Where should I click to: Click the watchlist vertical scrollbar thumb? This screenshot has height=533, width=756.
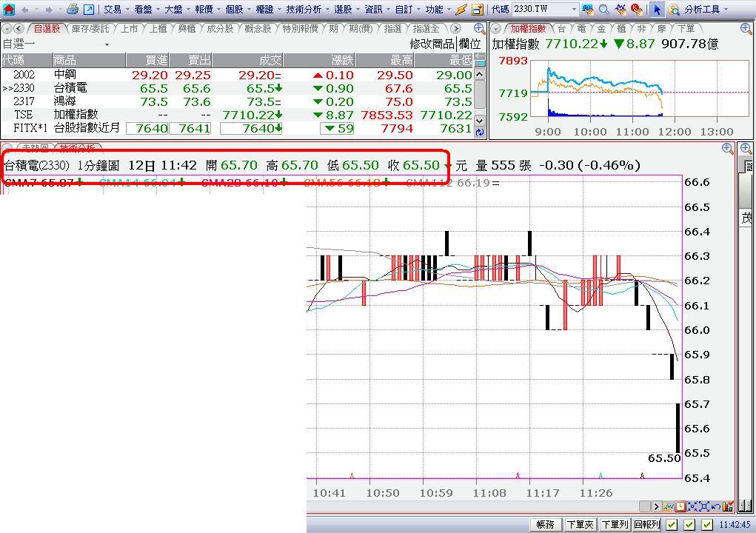point(479,93)
